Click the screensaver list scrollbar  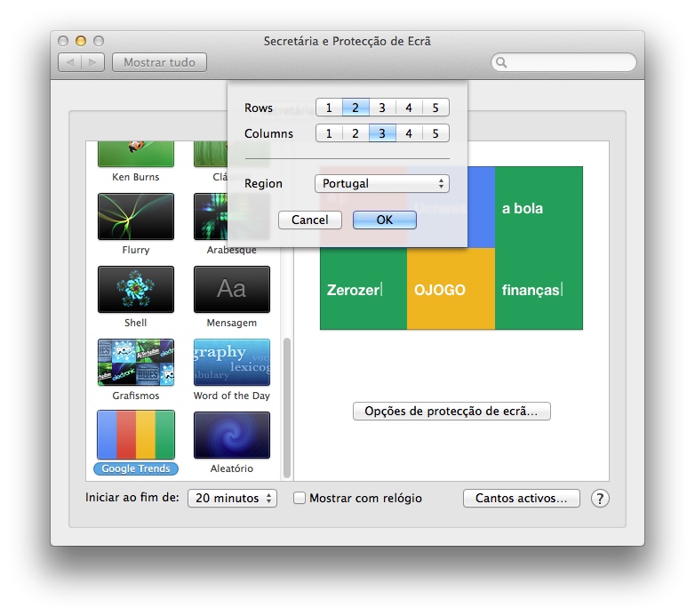point(287,408)
